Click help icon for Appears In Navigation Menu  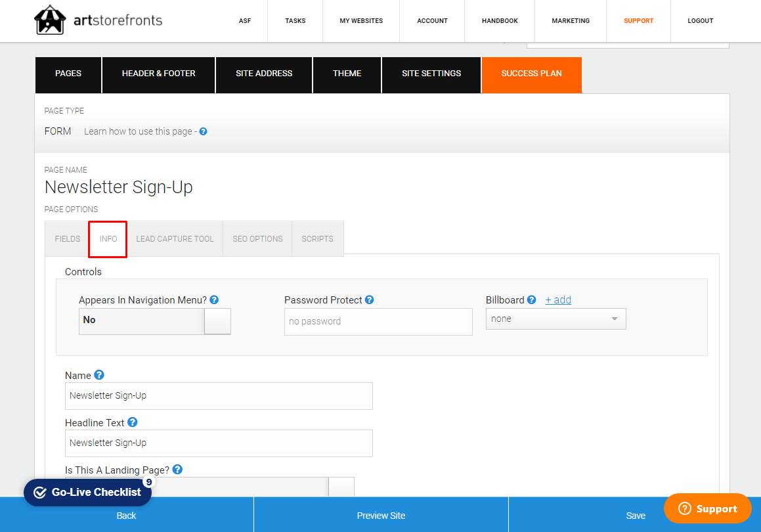click(x=214, y=300)
